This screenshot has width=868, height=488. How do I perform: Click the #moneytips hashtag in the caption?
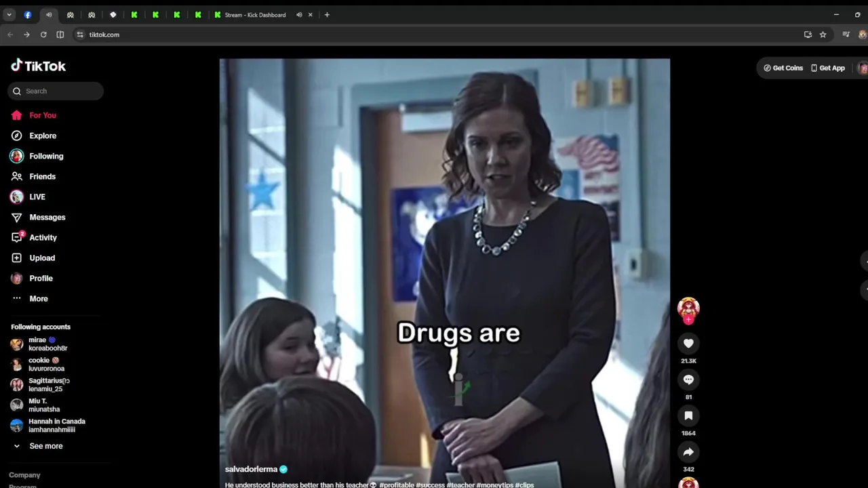495,485
